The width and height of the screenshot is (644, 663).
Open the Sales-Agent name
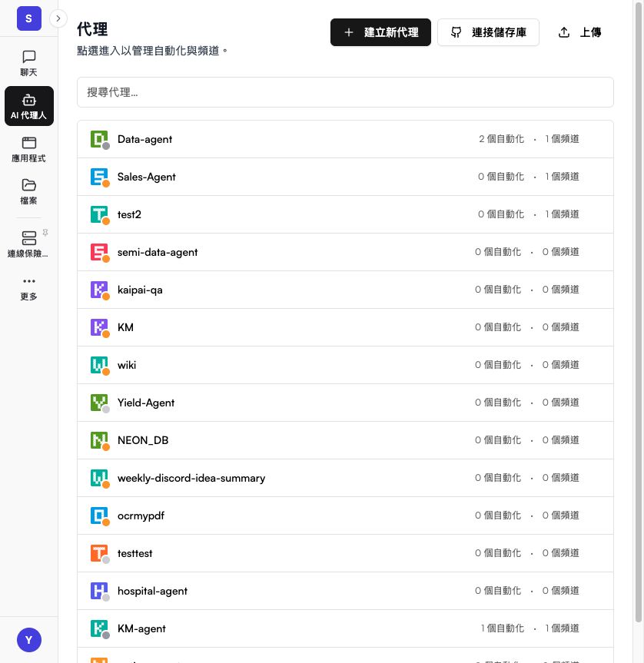pos(146,177)
